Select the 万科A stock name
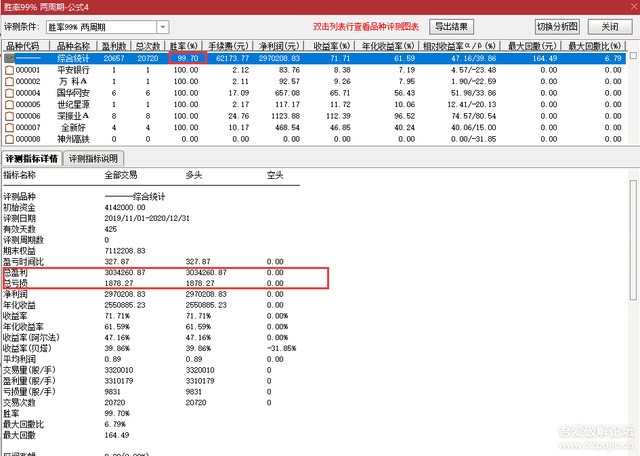Image resolution: width=640 pixels, height=456 pixels. [73, 82]
